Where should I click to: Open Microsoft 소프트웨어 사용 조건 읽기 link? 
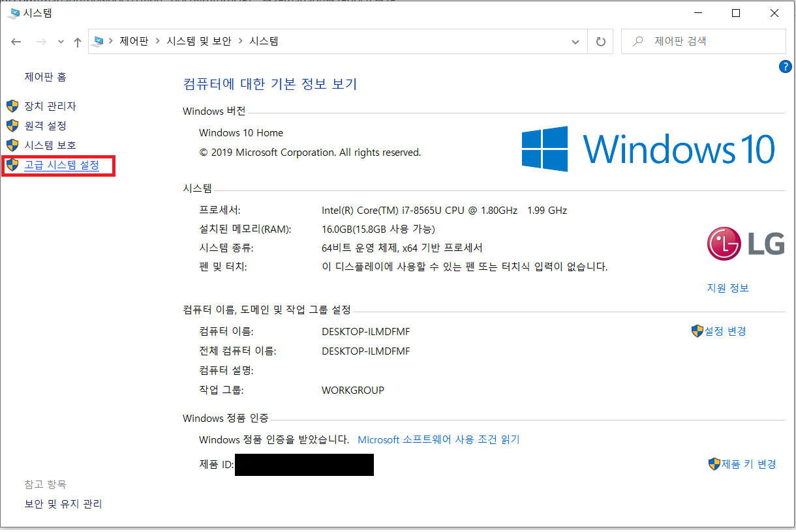pos(438,439)
